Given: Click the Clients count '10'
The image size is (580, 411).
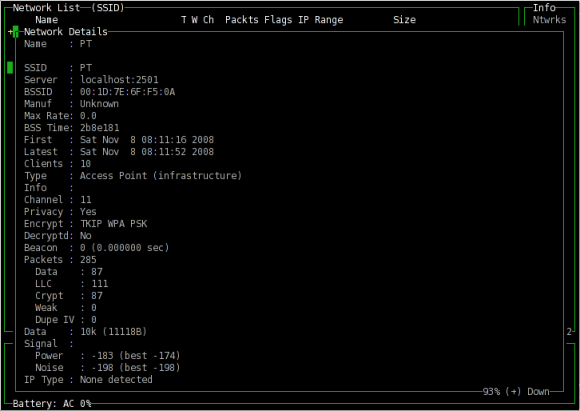Looking at the screenshot, I should (85, 164).
